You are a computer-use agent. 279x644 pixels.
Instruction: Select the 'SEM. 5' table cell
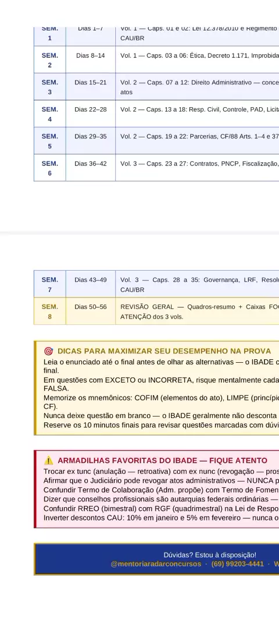point(49,141)
